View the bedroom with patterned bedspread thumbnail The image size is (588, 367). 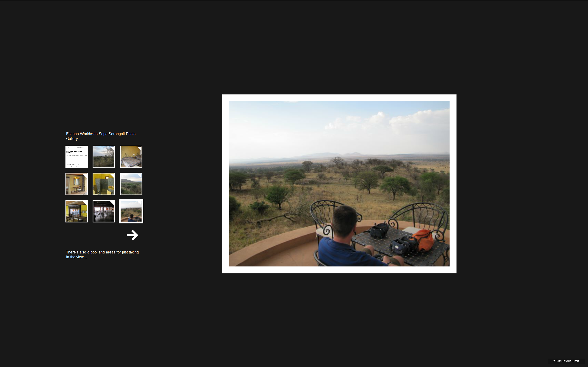tap(131, 157)
